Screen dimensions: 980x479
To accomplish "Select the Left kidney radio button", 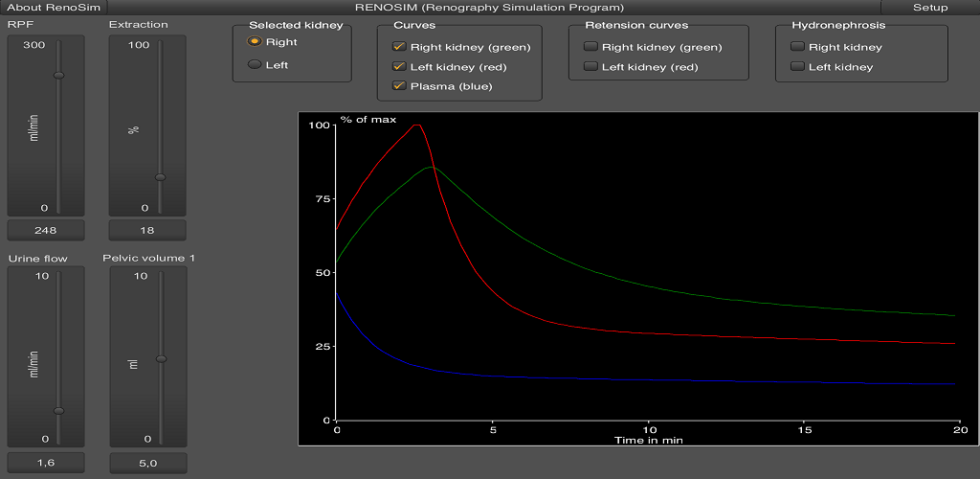I will [x=255, y=65].
